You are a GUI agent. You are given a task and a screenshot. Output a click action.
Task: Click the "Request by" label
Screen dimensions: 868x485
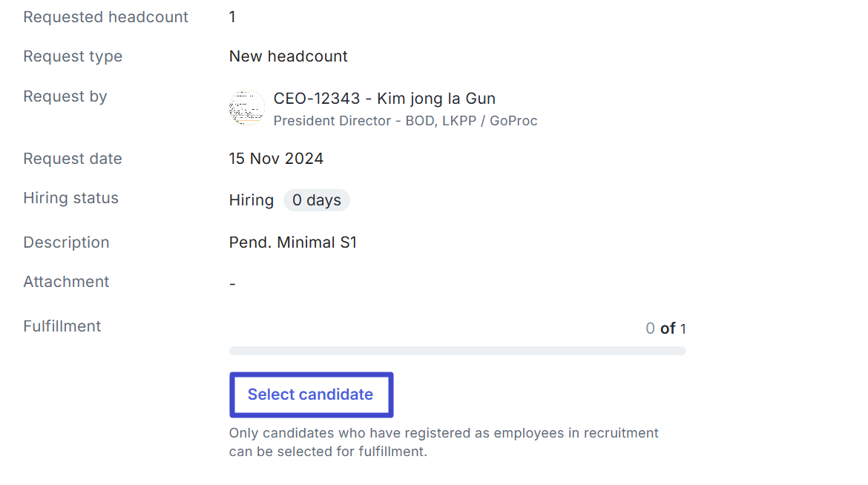click(x=65, y=96)
